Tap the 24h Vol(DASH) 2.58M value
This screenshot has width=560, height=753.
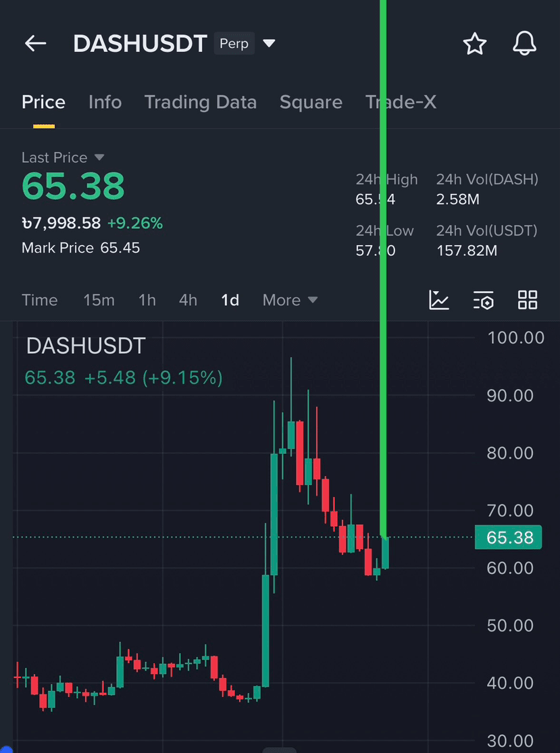(458, 199)
